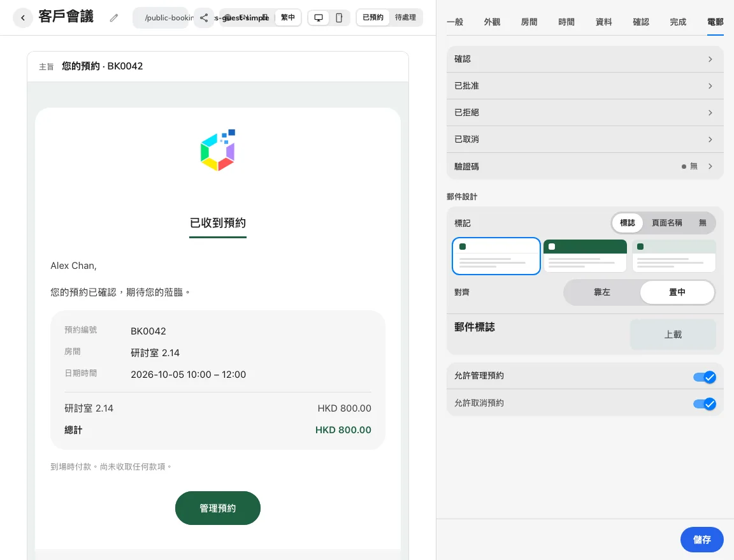
Task: Select 頁面名稱 for the header mark
Action: [666, 223]
